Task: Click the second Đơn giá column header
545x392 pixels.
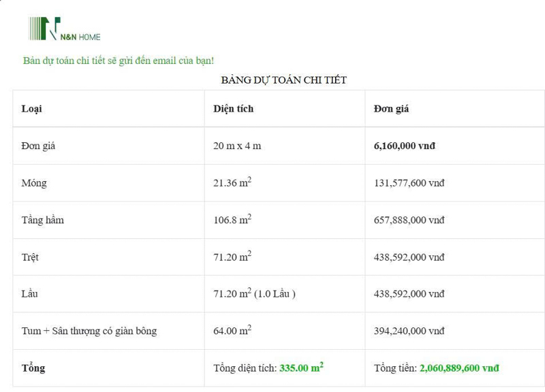Action: pyautogui.click(x=391, y=109)
